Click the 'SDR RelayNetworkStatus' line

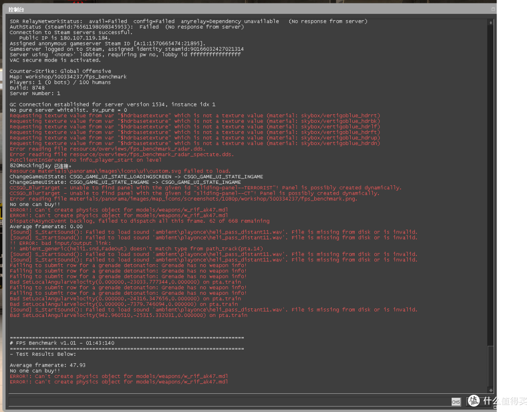click(x=189, y=21)
